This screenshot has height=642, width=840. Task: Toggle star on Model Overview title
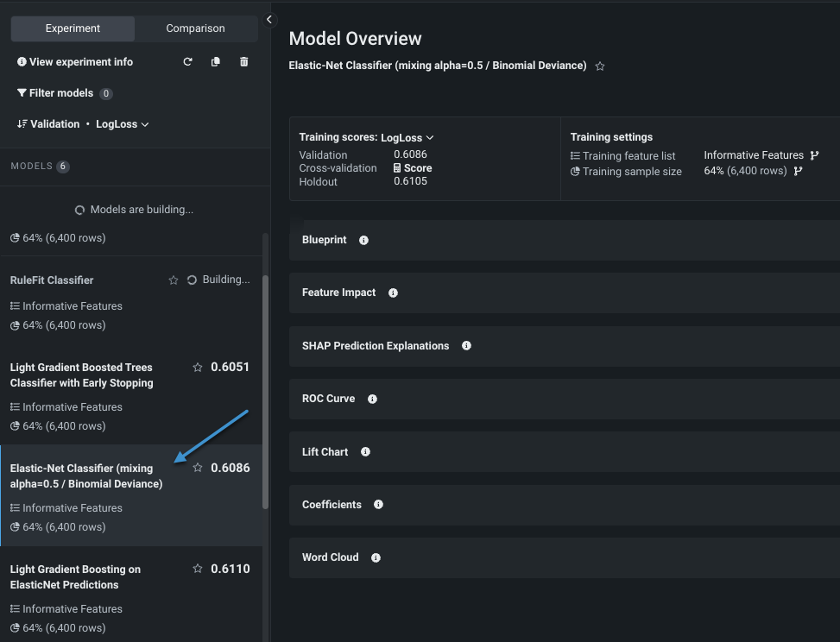[x=600, y=66]
